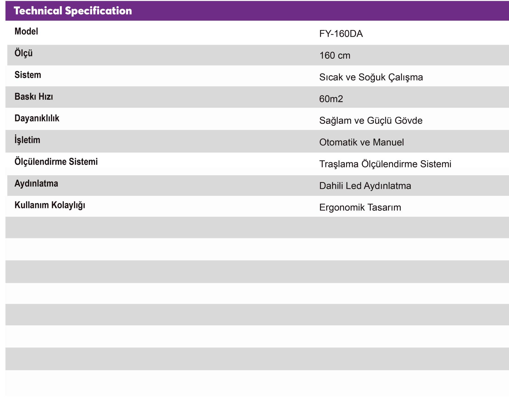
Task: Select the Kullanım Kolaylığı label
Action: click(50, 205)
